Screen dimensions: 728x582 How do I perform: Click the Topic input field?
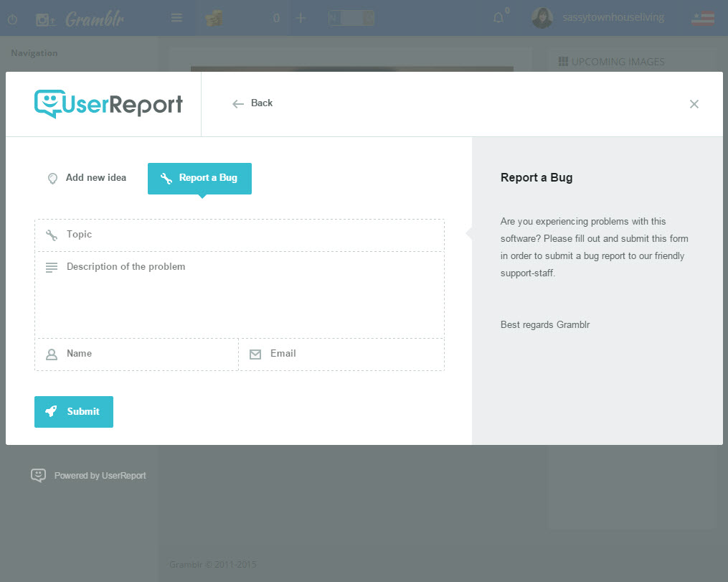click(251, 235)
